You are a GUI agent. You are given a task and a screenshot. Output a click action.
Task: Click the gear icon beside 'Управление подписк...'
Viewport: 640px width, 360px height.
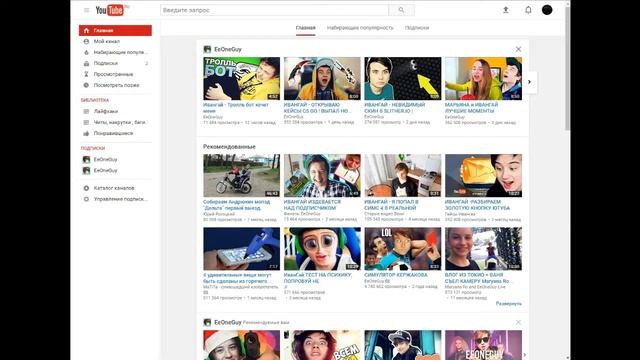(x=86, y=199)
